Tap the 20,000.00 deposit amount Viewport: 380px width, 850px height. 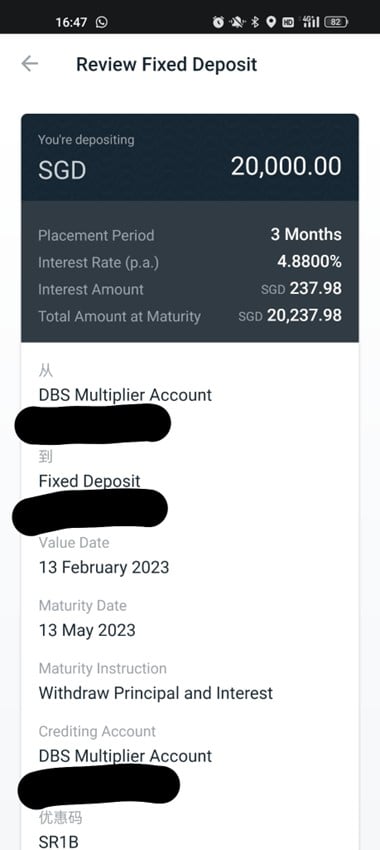tap(286, 166)
